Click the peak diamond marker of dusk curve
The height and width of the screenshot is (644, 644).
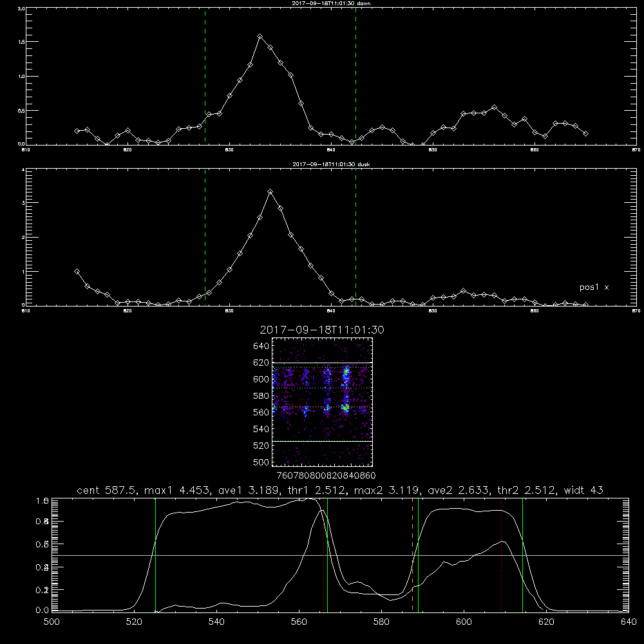pos(270,191)
